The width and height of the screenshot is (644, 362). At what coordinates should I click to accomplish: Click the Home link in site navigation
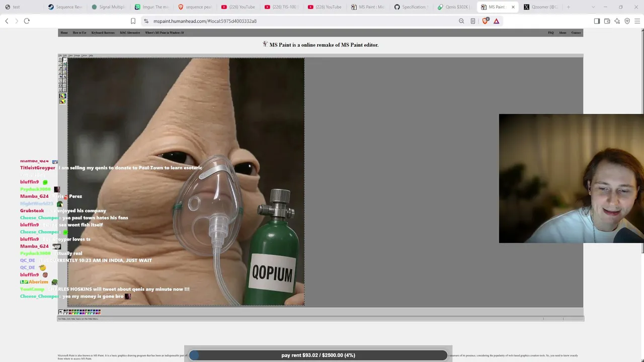point(64,33)
